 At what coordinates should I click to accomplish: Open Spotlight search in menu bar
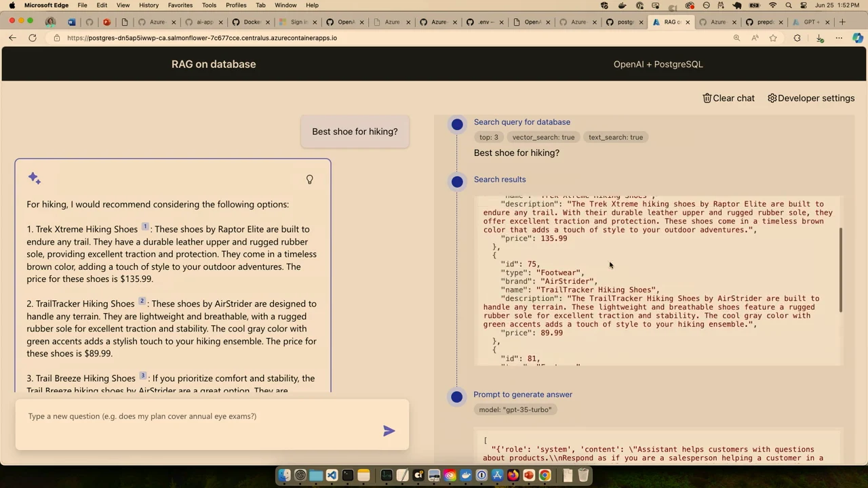789,5
